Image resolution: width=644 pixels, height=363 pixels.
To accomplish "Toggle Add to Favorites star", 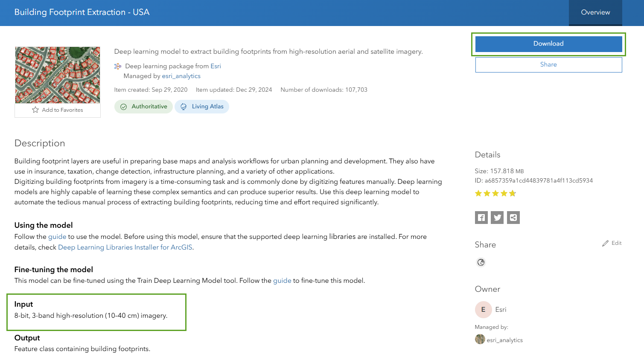I will [x=35, y=110].
